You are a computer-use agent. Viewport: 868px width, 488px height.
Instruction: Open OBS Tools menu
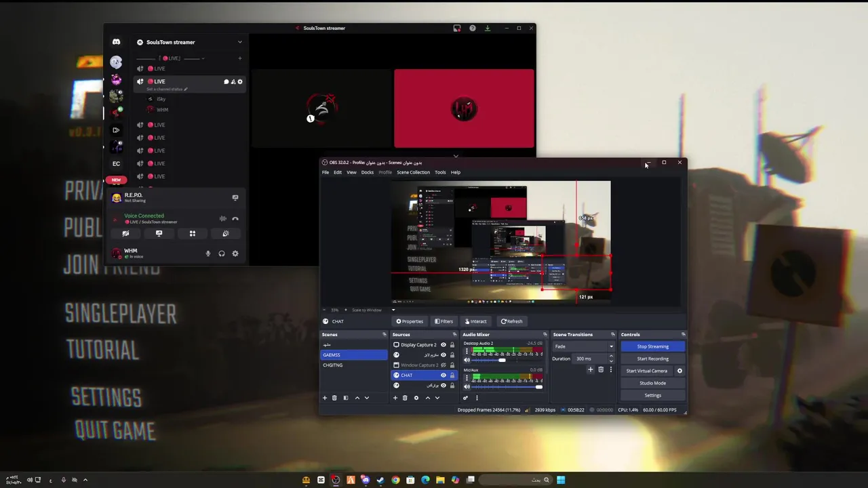coord(440,172)
